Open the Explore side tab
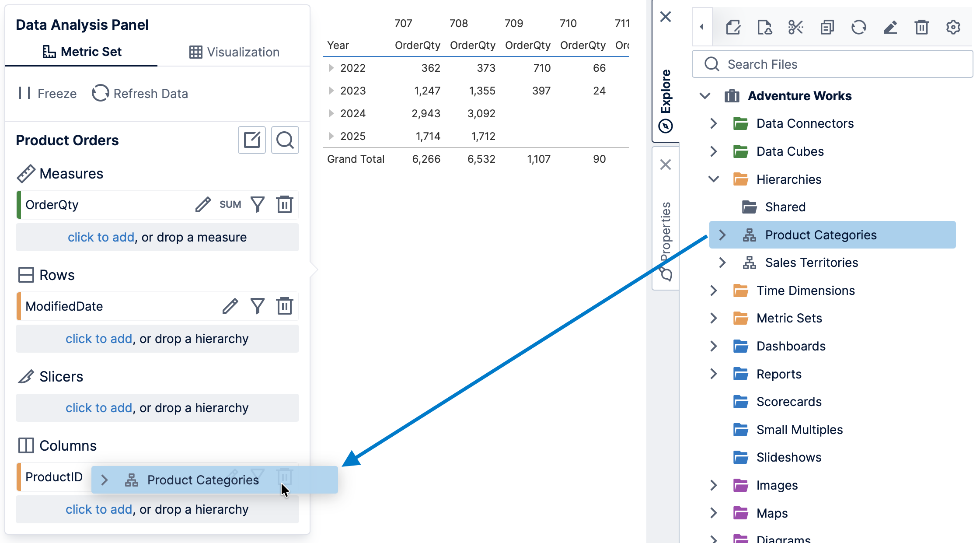Screen dimensions: 980x543 666,101
